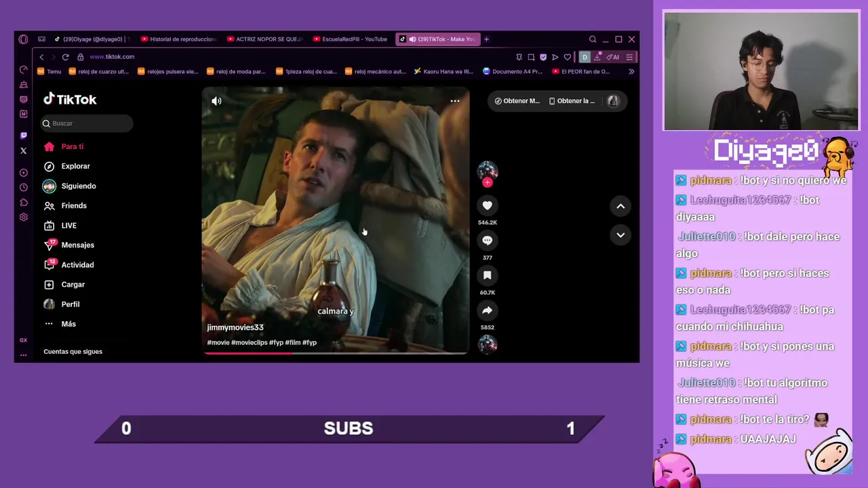Focus the Buscar search field
The height and width of the screenshot is (488, 868).
tap(86, 123)
